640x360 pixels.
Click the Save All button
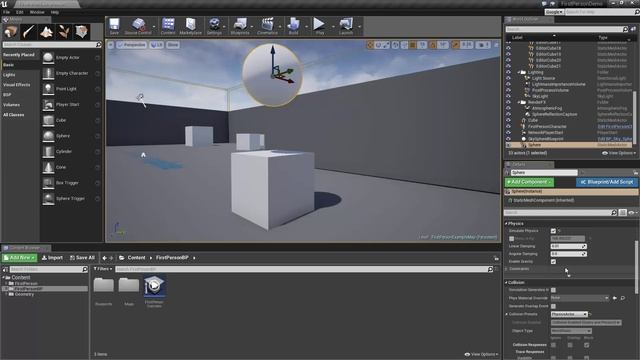pos(82,258)
